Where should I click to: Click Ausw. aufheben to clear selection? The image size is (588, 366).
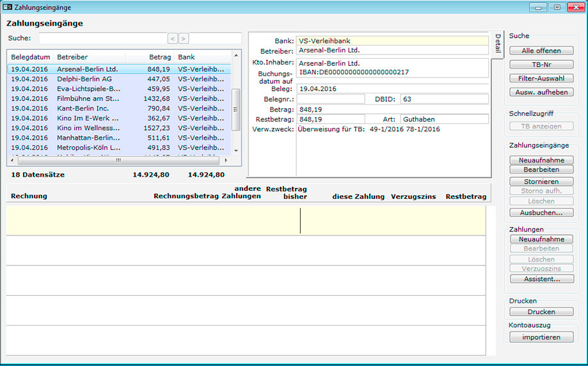[541, 92]
